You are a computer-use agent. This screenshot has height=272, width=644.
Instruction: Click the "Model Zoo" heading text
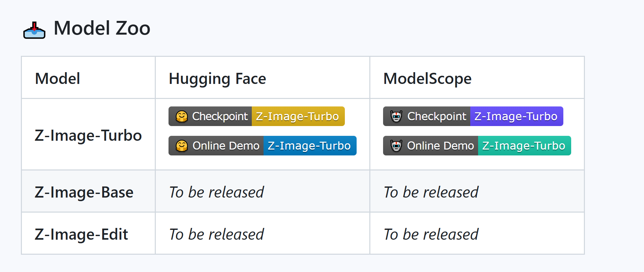[x=102, y=28]
